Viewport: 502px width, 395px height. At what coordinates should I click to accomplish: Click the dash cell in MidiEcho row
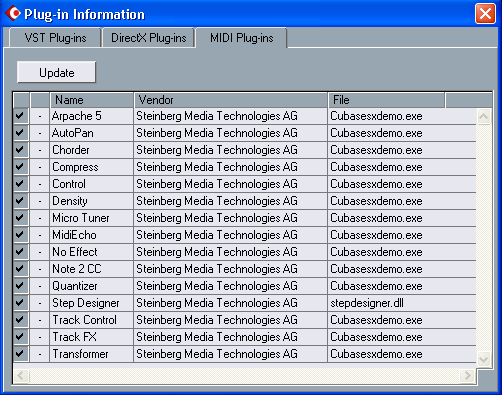click(40, 235)
